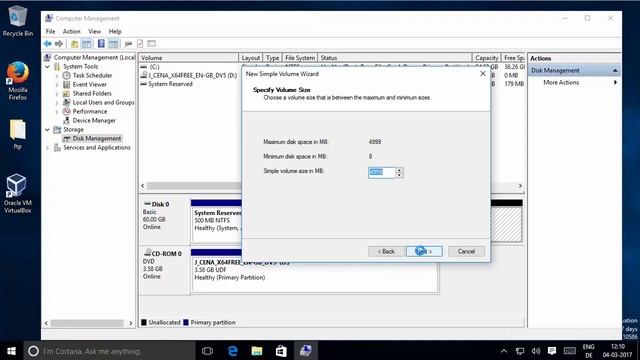Close the New Simple Volume Wizard dialog
The height and width of the screenshot is (360, 640).
pyautogui.click(x=483, y=74)
